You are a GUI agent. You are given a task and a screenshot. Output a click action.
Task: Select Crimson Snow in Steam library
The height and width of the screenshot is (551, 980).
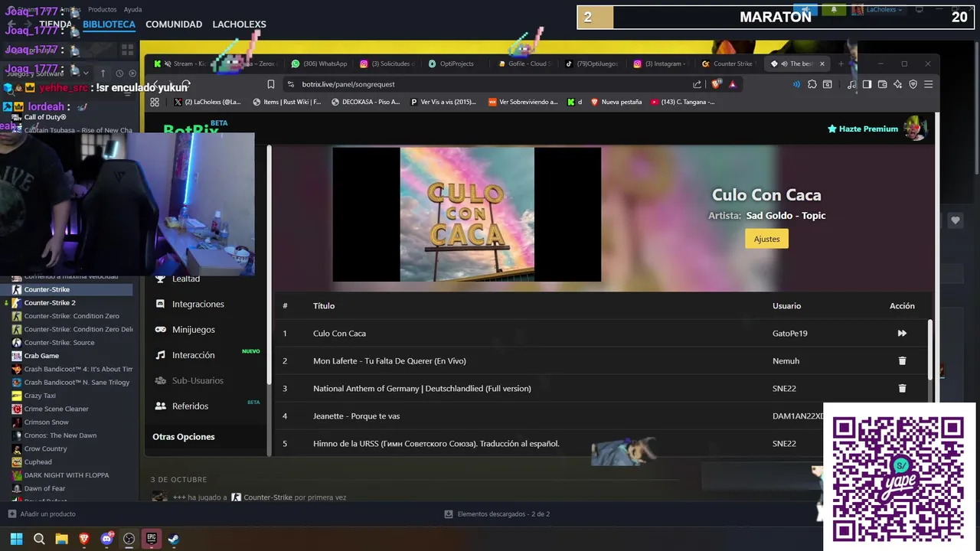(46, 422)
